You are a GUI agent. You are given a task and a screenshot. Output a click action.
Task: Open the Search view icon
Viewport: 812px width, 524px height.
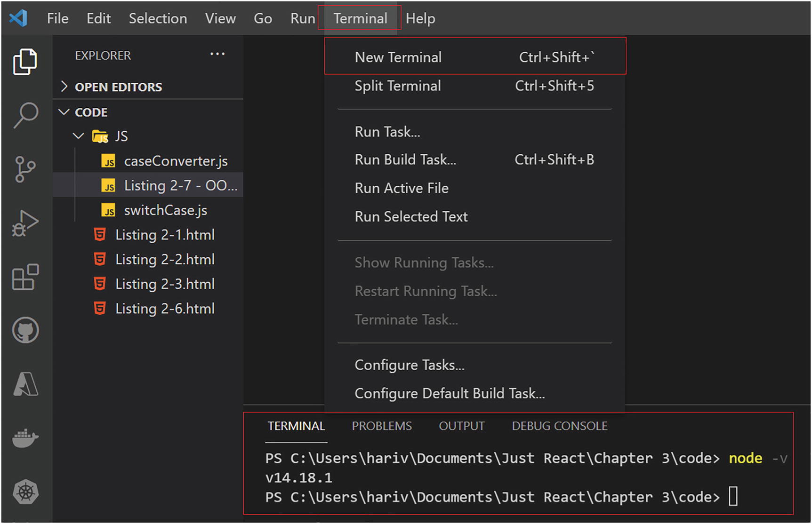[x=25, y=115]
